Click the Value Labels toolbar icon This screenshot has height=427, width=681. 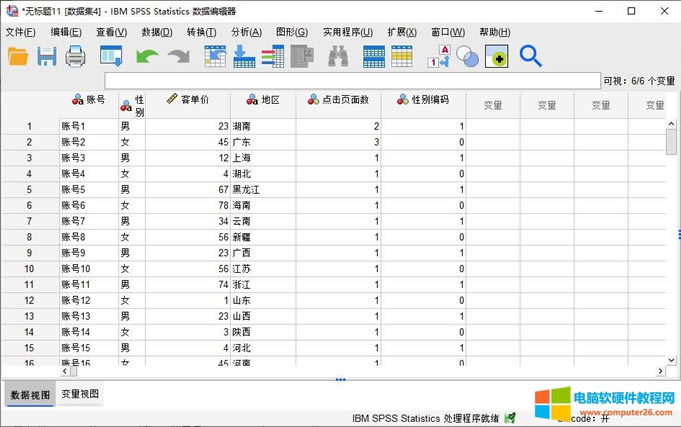(x=439, y=57)
